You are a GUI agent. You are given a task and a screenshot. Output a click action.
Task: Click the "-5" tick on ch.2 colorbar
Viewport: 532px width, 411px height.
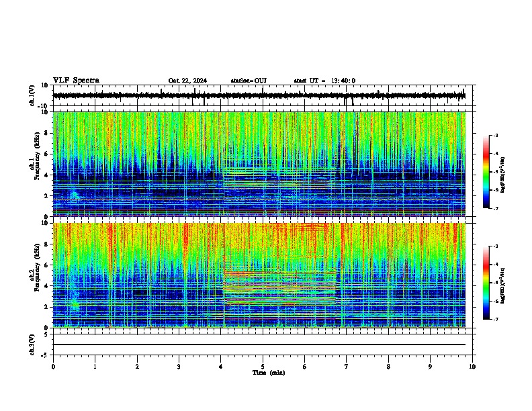pos(496,283)
